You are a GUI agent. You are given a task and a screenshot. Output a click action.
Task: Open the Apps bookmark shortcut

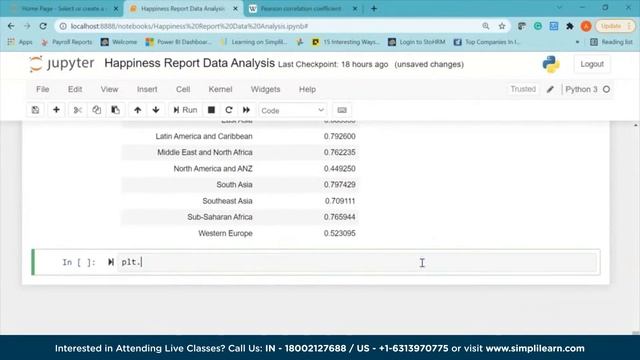click(20, 42)
